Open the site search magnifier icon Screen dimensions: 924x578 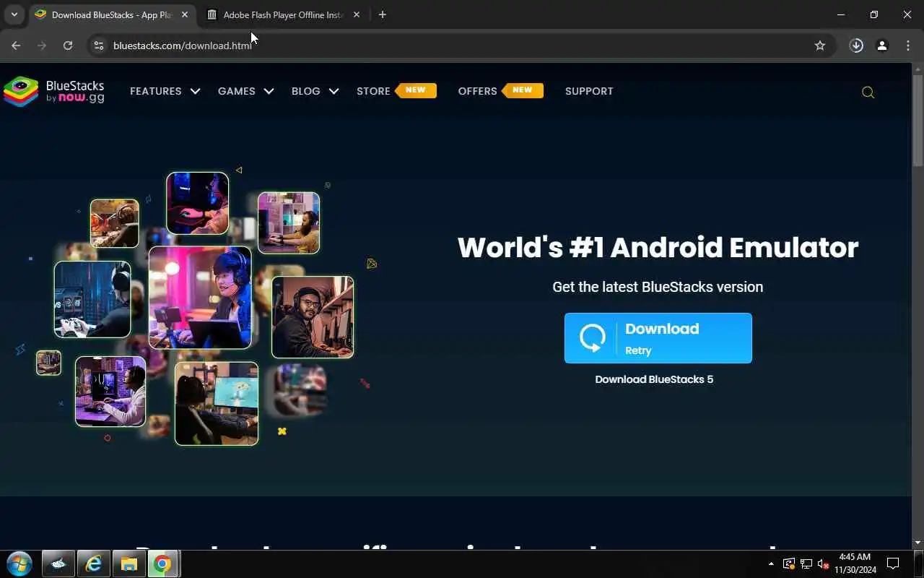[868, 92]
